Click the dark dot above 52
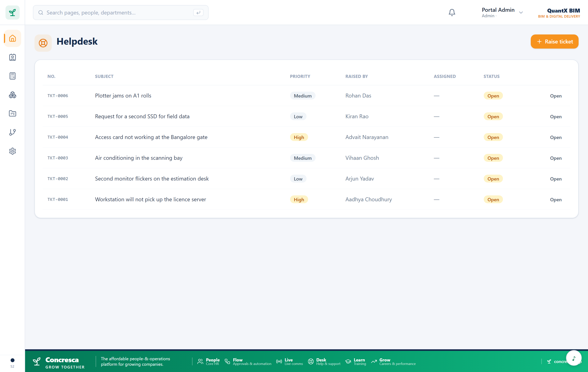 tap(13, 360)
